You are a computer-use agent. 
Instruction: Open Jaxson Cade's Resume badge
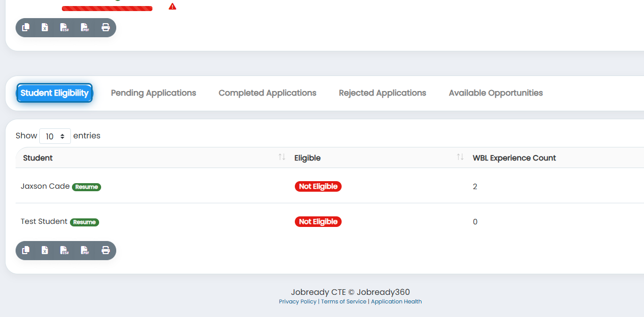[x=87, y=187]
